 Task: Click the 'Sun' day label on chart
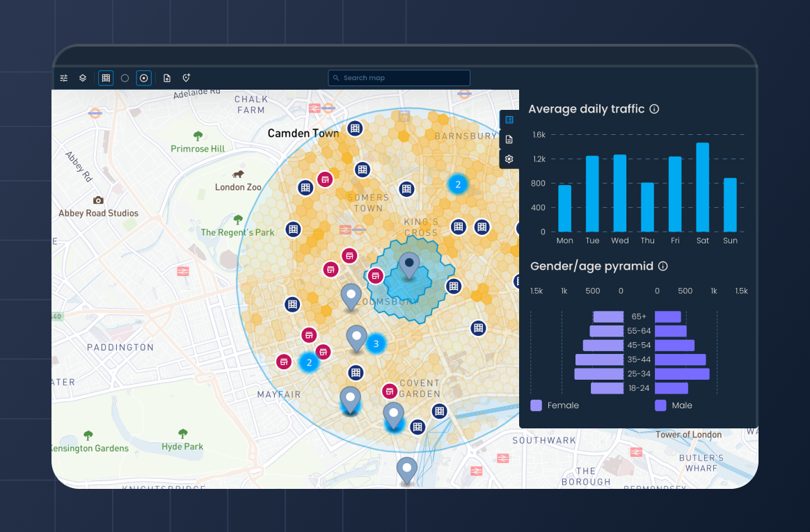(731, 241)
